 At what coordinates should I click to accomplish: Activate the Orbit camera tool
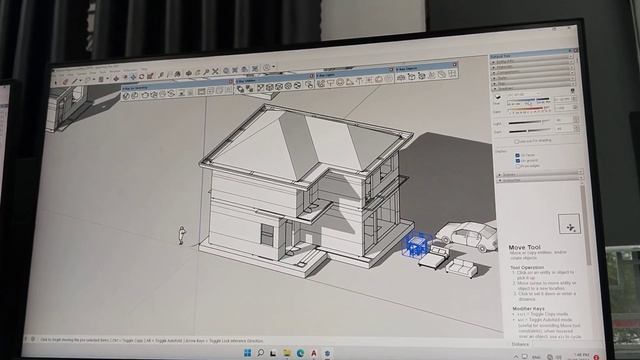coord(189,73)
